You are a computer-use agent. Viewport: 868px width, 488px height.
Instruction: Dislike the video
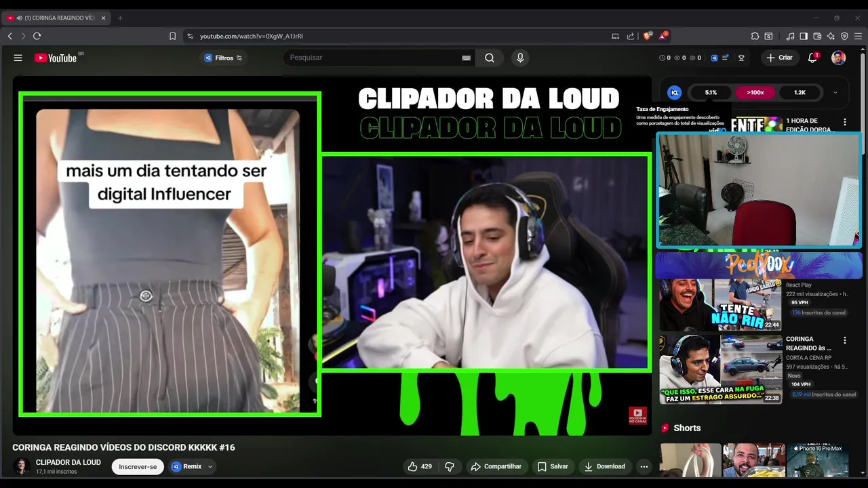coord(450,466)
